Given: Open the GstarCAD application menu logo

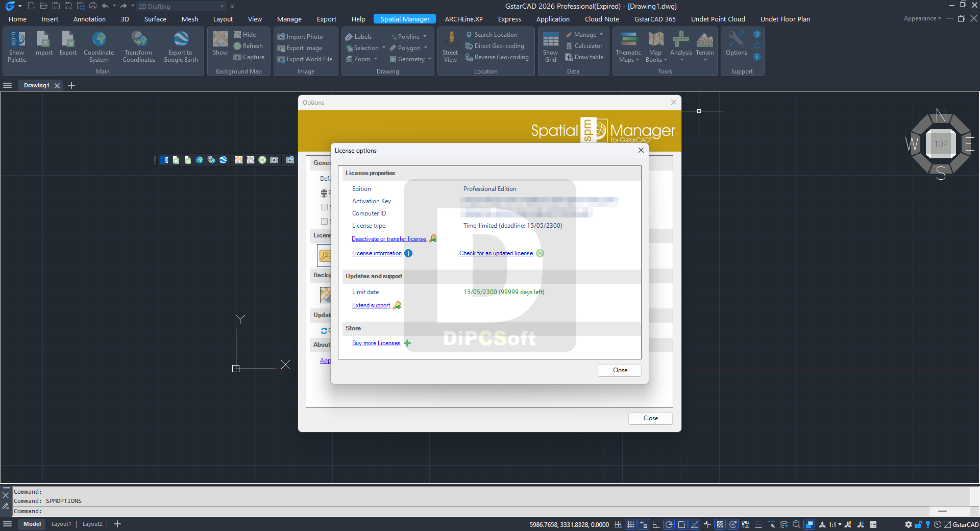Looking at the screenshot, I should pyautogui.click(x=10, y=6).
